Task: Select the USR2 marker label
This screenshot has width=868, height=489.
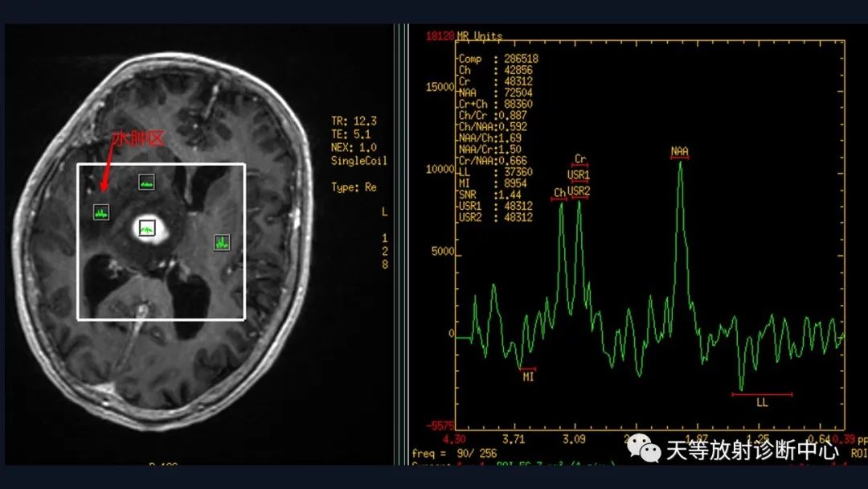Action: tap(579, 191)
